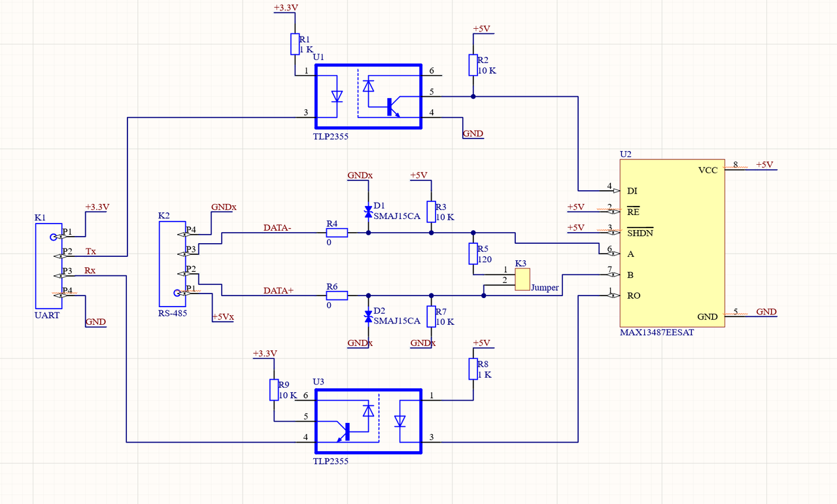Screen dimensions: 837x504
Task: Click the SMAJ15CA label under D1
Action: (397, 216)
